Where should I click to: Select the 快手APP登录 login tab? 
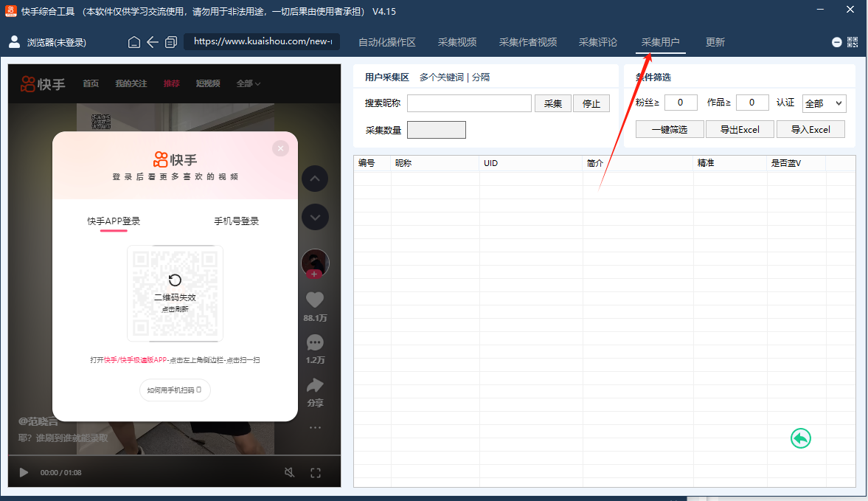[x=114, y=221]
